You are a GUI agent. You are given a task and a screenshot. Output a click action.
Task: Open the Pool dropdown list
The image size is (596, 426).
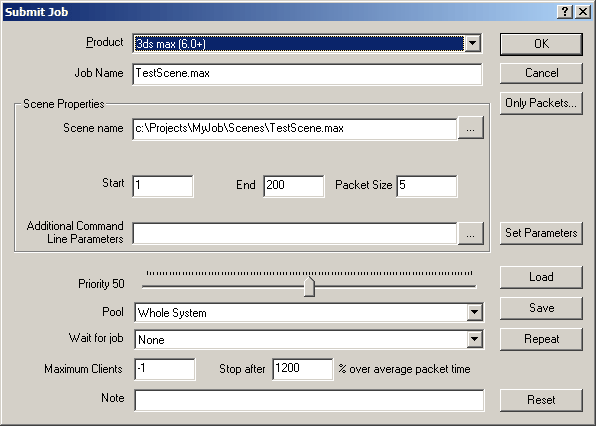click(474, 312)
